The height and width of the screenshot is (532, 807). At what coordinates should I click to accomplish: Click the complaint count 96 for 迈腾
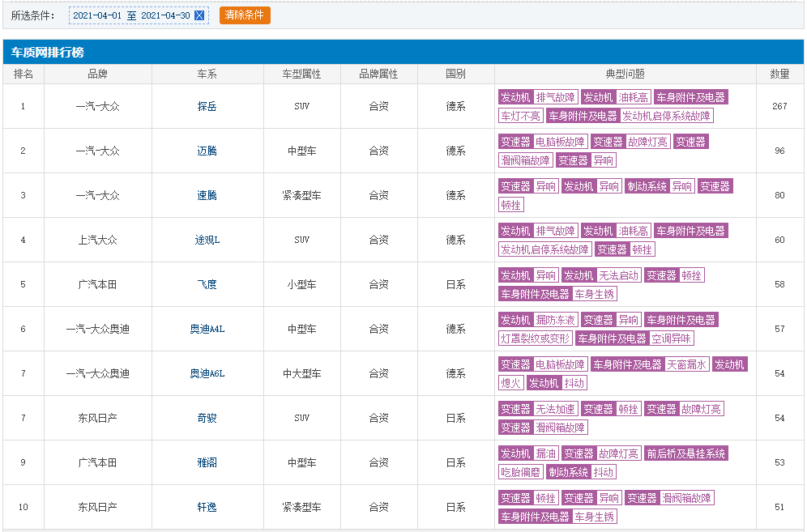(779, 151)
